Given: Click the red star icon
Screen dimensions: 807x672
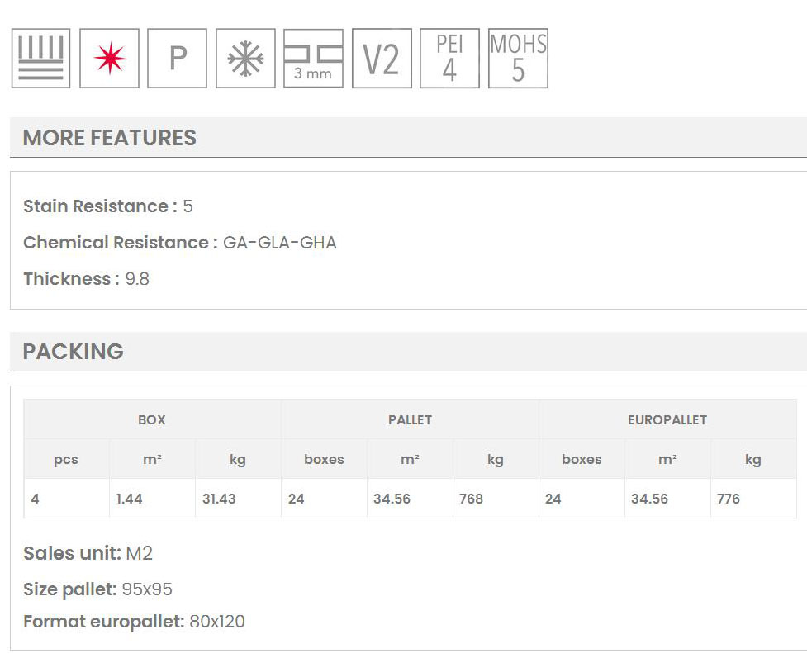Looking at the screenshot, I should pyautogui.click(x=109, y=59).
